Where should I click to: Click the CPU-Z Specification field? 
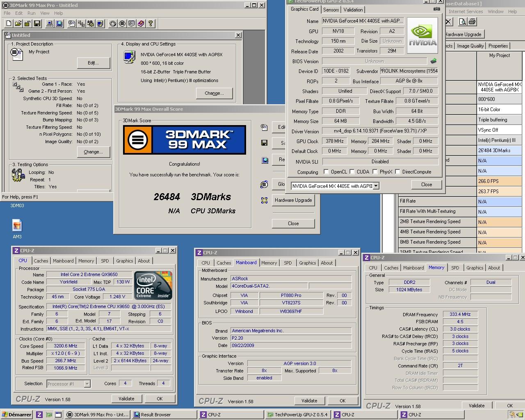pyautogui.click(x=109, y=307)
